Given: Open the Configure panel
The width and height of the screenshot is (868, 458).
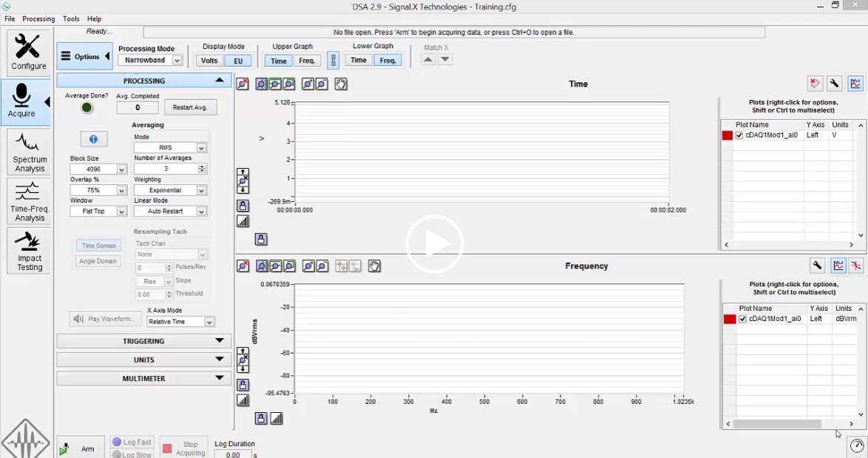Looking at the screenshot, I should point(28,52).
